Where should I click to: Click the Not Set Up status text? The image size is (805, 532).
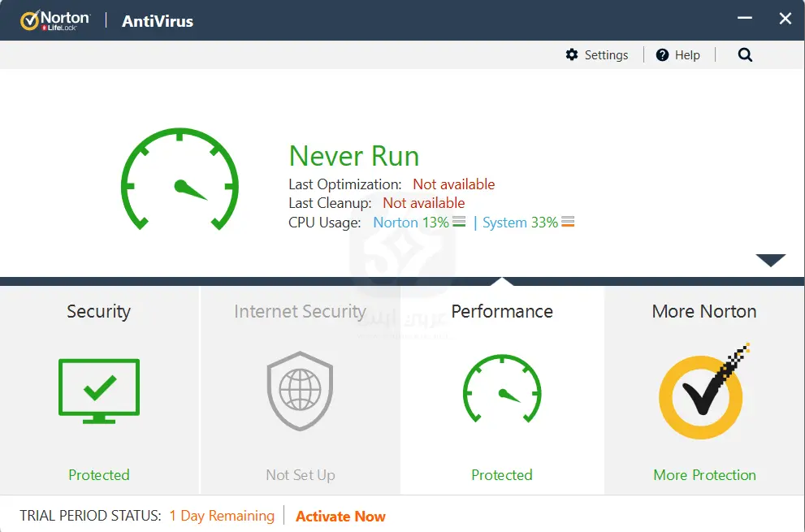[x=300, y=475]
